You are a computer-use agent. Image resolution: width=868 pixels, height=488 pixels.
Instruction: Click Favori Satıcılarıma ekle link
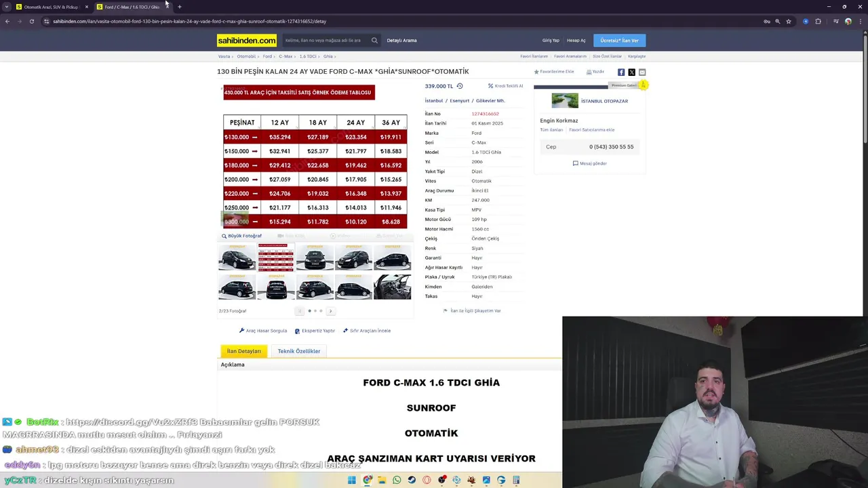point(592,129)
